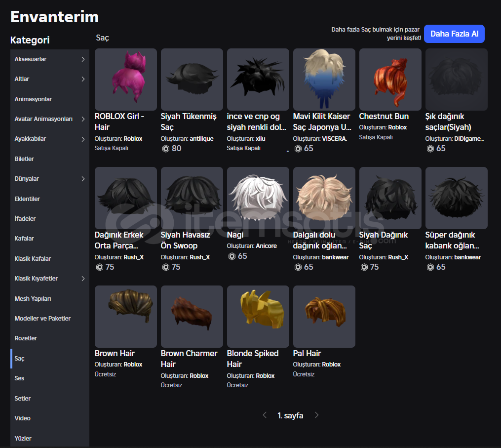501x448 pixels.
Task: Go to the previous inventory page arrow
Action: (x=265, y=415)
